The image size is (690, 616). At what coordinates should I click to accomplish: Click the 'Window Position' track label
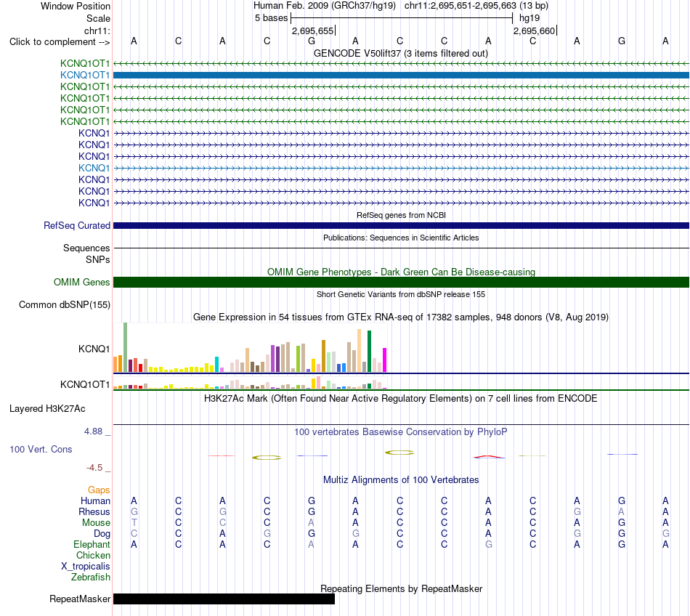(x=76, y=6)
